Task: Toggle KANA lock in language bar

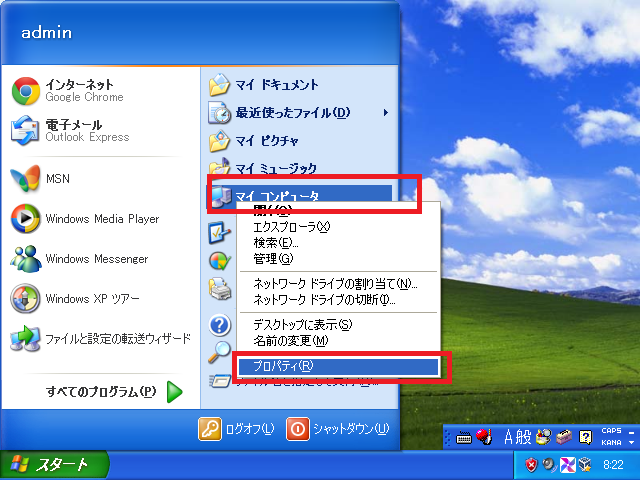Action: click(611, 442)
